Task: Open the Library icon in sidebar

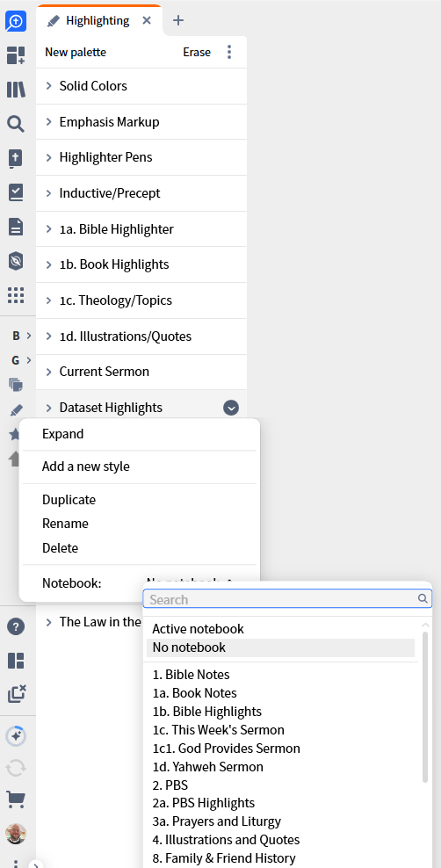Action: [x=16, y=90]
